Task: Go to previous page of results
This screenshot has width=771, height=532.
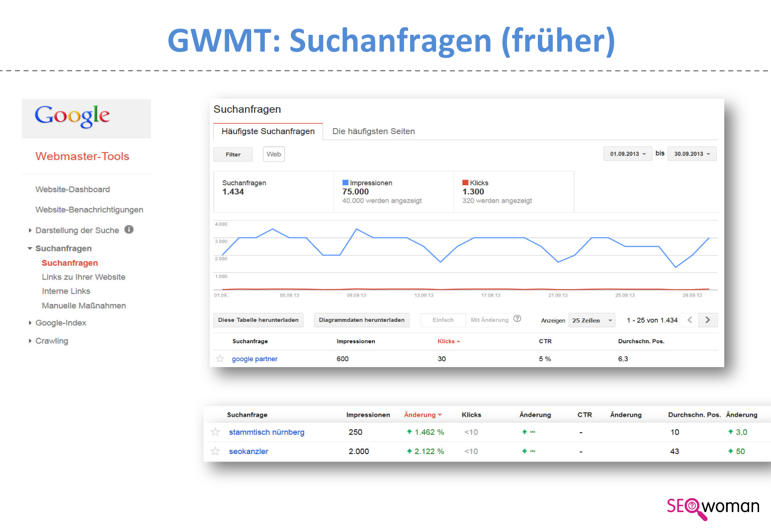Action: pos(689,320)
